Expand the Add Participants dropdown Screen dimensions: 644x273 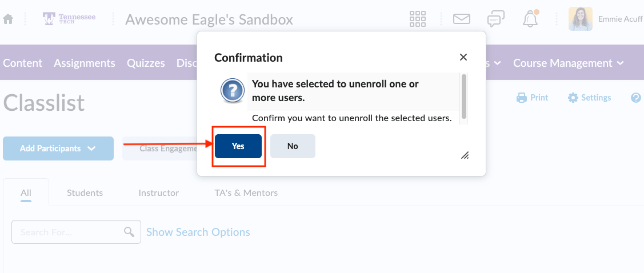pos(58,148)
